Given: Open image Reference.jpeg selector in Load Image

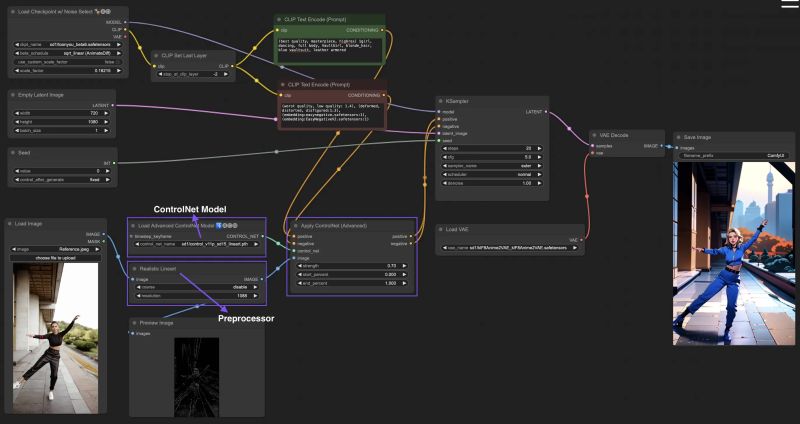Looking at the screenshot, I should click(56, 250).
